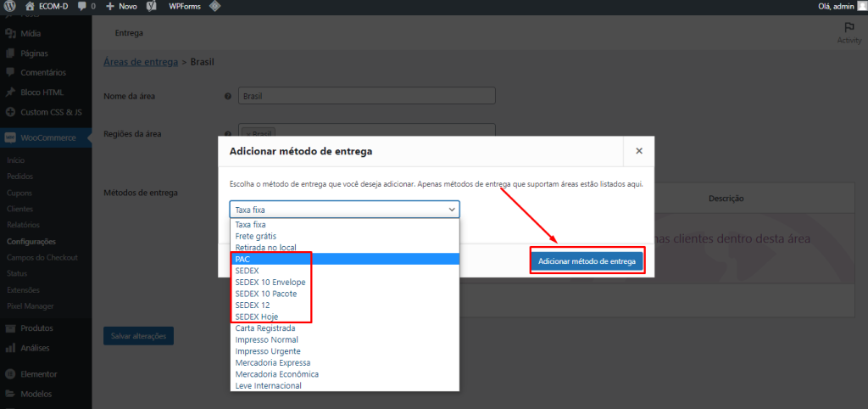The width and height of the screenshot is (868, 409).
Task: Choose the plain SEDEX option
Action: [x=344, y=271]
